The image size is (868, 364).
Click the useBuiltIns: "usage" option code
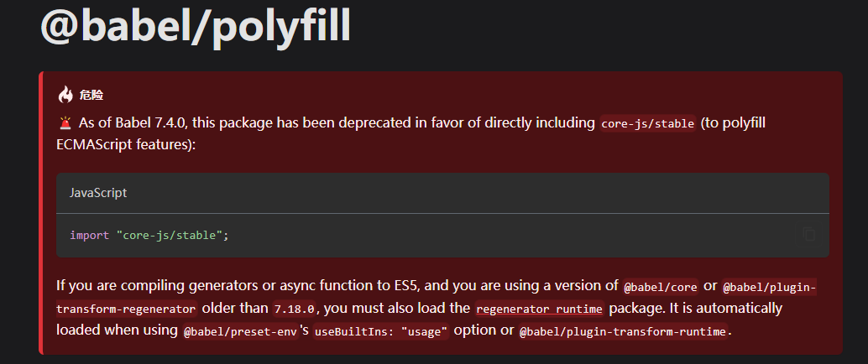coord(381,331)
